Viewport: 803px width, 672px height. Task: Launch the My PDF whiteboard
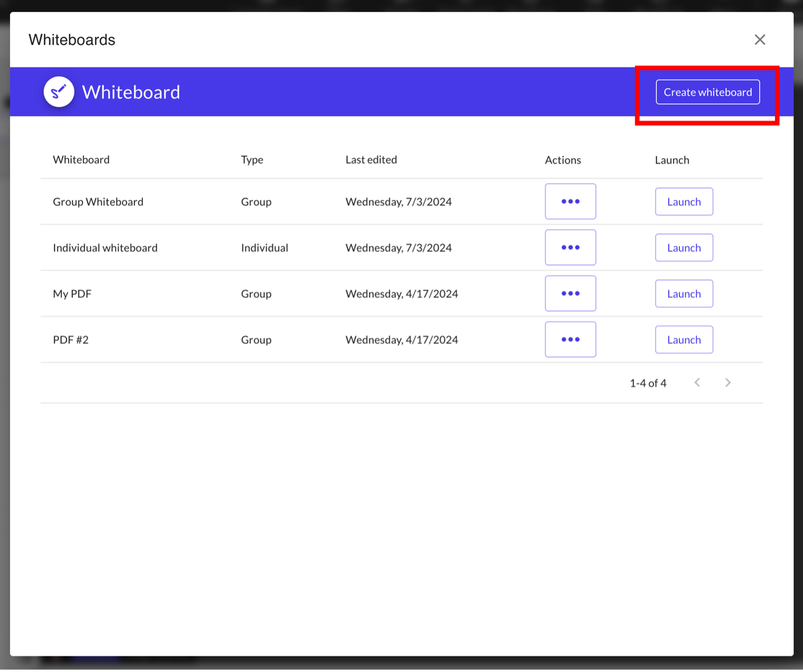pyautogui.click(x=683, y=294)
